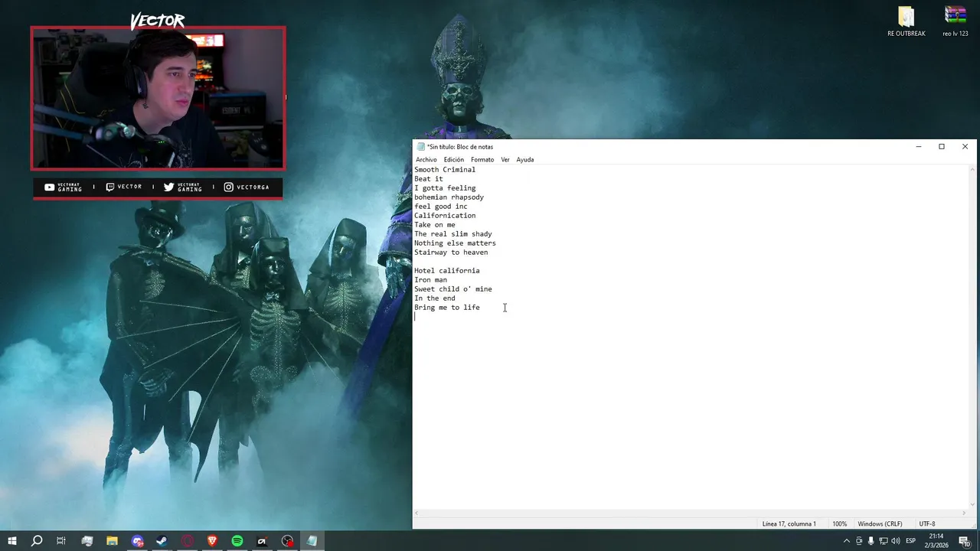980x551 pixels.
Task: Switch ESP input language indicator
Action: click(x=910, y=541)
